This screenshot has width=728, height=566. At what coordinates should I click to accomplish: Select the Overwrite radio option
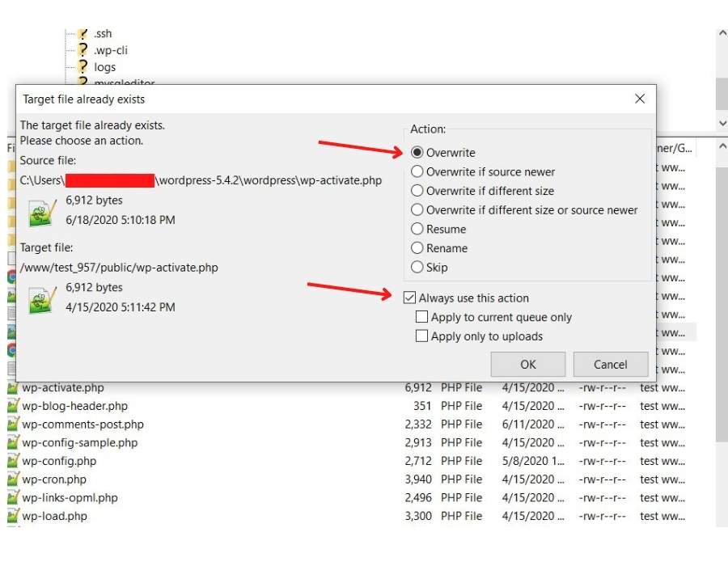(443, 152)
